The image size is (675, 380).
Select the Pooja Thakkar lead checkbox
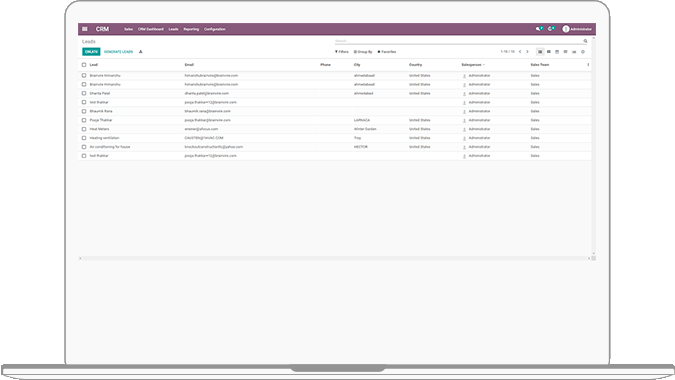pos(84,120)
